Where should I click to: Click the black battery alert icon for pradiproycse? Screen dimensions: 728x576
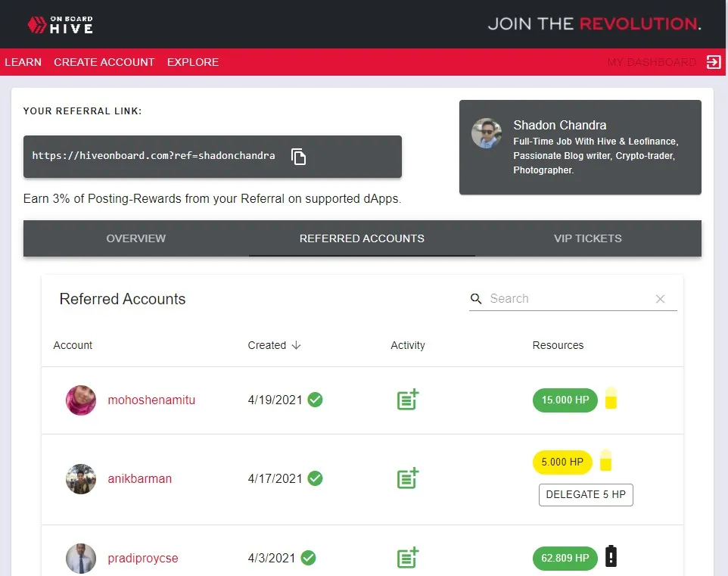(611, 556)
